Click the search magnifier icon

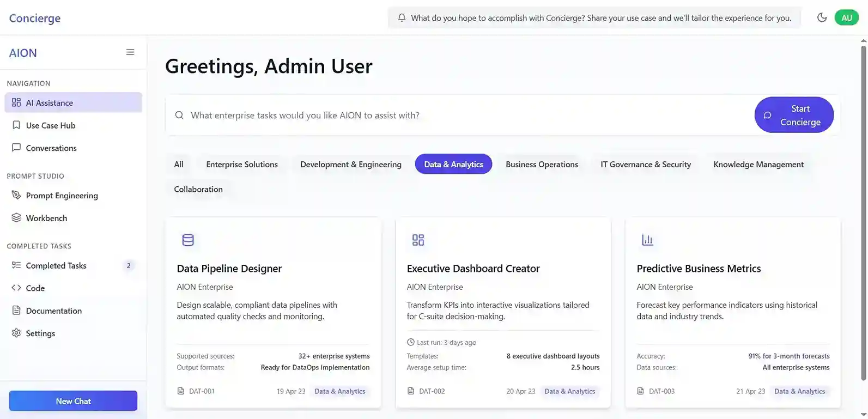pyautogui.click(x=179, y=115)
